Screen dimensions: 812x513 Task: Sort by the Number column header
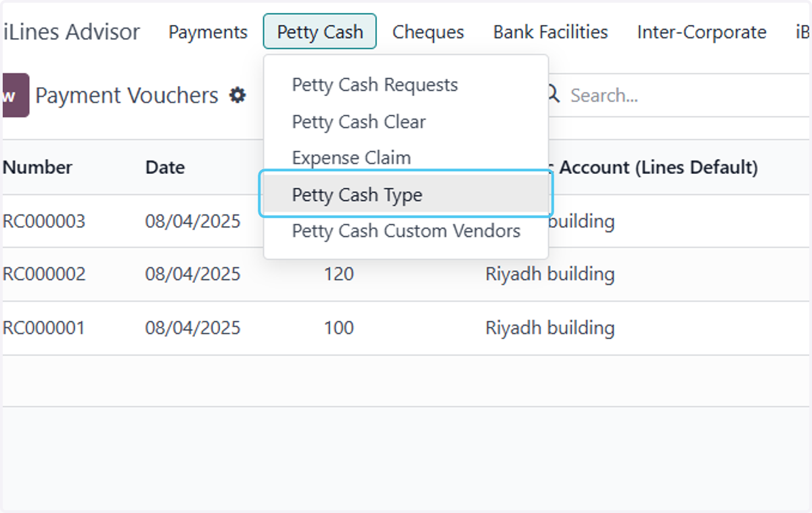point(37,167)
